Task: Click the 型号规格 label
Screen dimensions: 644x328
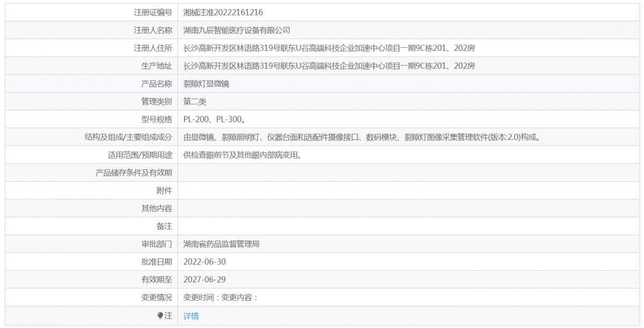Action: click(x=157, y=120)
